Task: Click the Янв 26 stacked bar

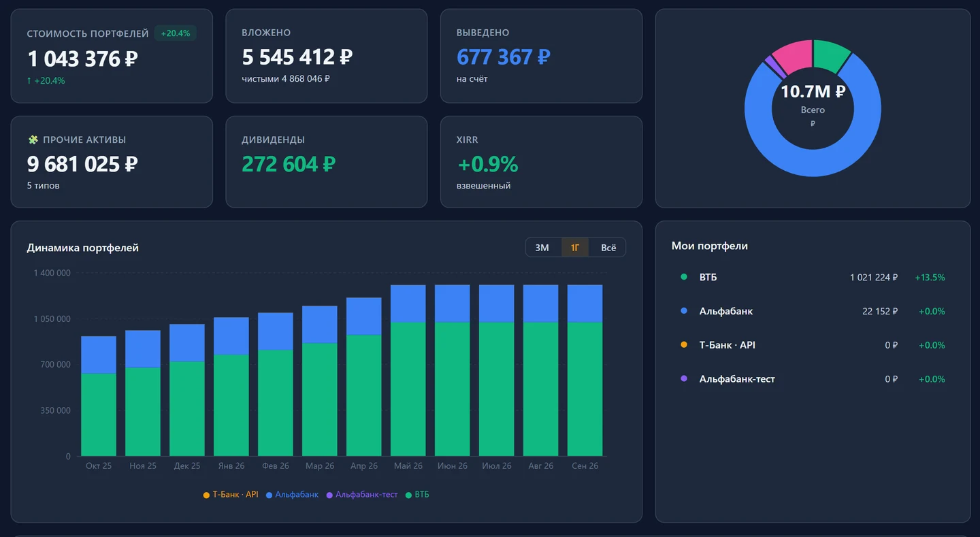Action: point(231,387)
